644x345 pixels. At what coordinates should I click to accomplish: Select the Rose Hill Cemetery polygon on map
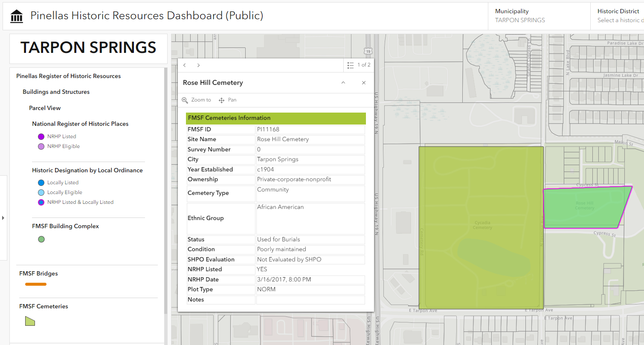584,207
